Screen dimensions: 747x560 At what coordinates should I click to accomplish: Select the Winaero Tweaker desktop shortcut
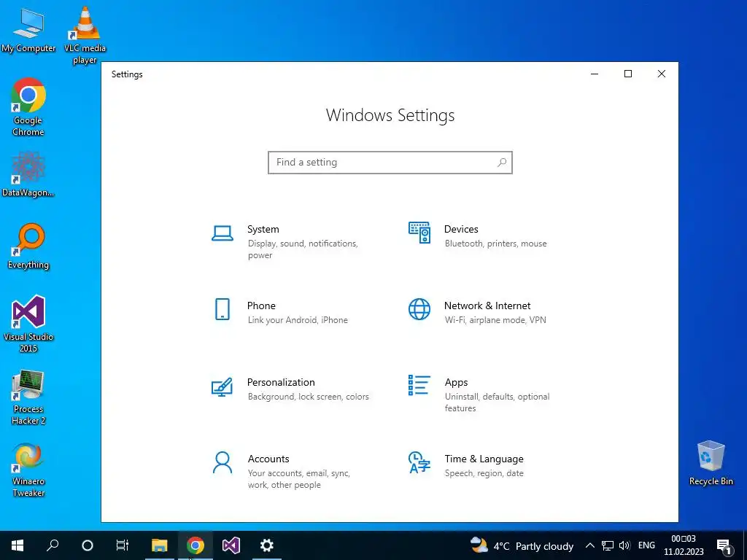click(28, 470)
